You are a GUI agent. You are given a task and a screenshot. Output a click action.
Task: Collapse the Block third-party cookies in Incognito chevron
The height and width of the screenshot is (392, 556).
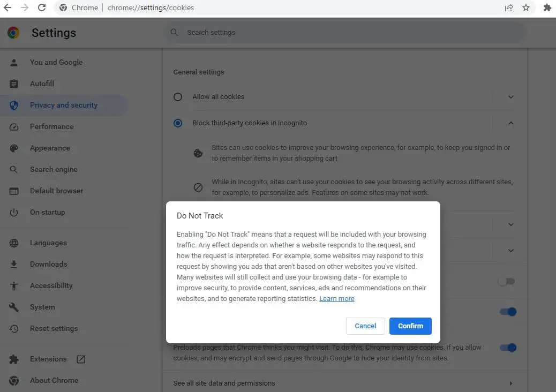tap(510, 123)
